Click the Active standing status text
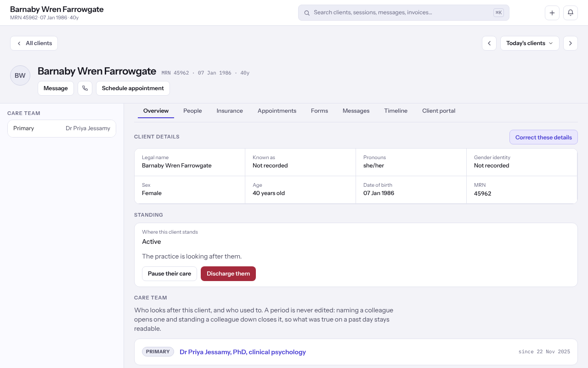Screen dimensions: 588x368 point(152,241)
